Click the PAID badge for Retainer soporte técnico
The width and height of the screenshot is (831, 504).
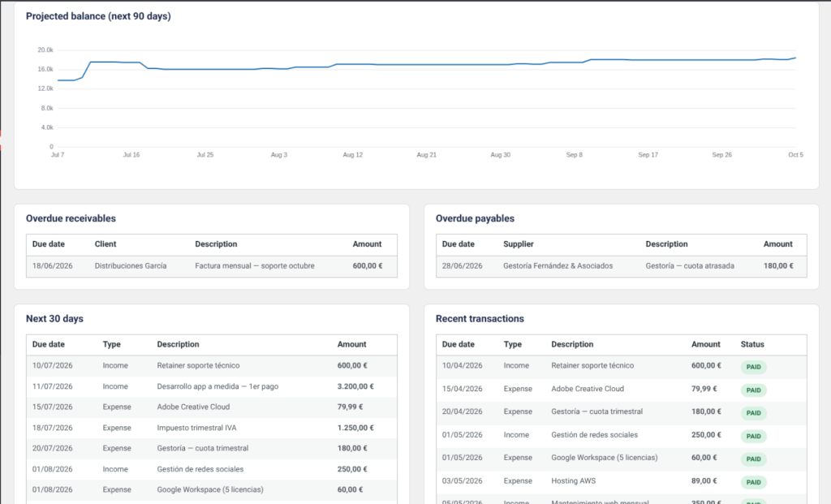pyautogui.click(x=753, y=367)
